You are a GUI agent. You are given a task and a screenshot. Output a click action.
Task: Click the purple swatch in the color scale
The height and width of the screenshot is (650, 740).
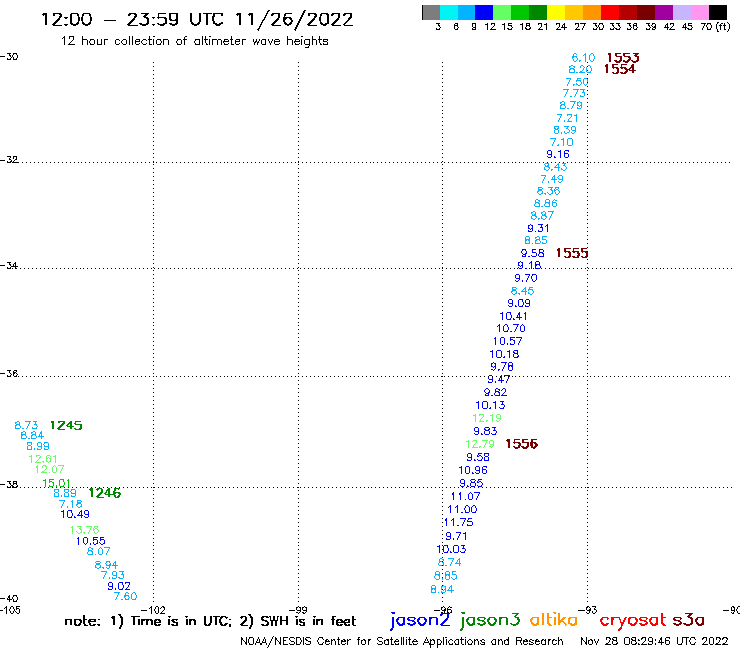pos(664,12)
